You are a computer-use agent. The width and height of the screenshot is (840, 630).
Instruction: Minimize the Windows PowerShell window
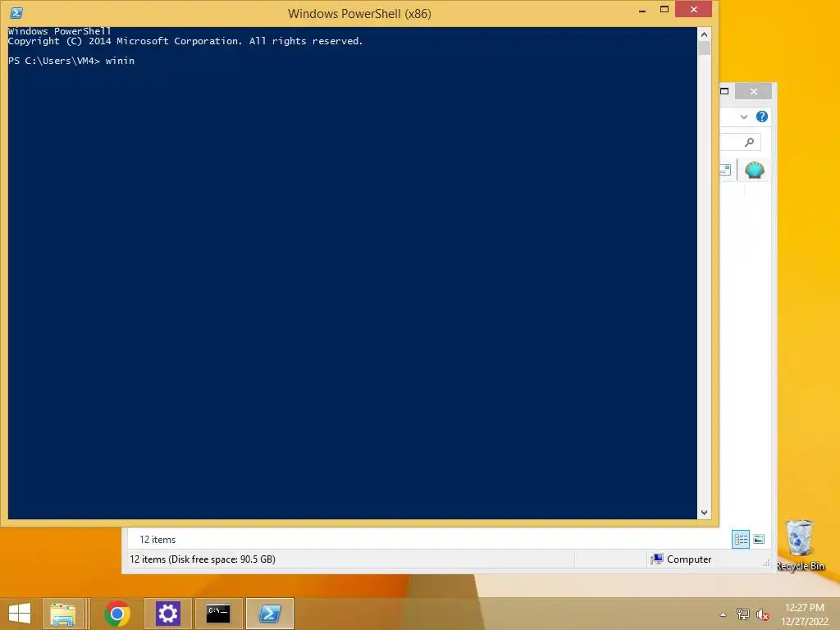click(641, 10)
